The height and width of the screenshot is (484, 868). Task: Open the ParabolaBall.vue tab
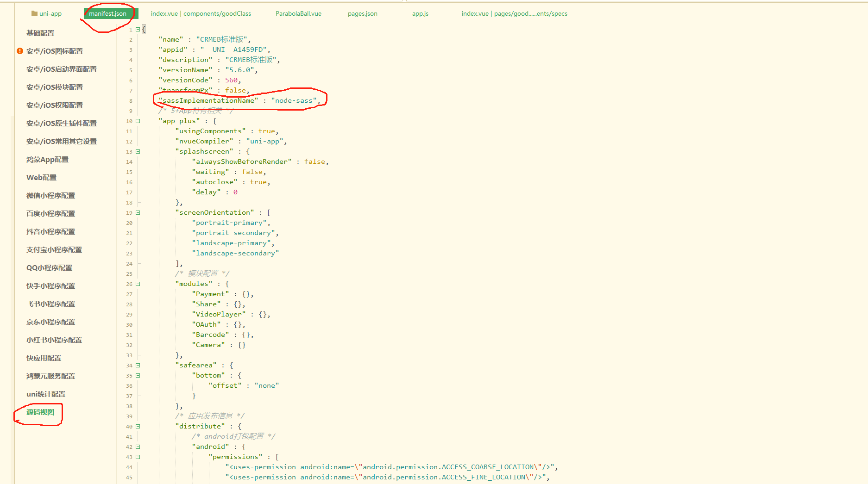298,13
